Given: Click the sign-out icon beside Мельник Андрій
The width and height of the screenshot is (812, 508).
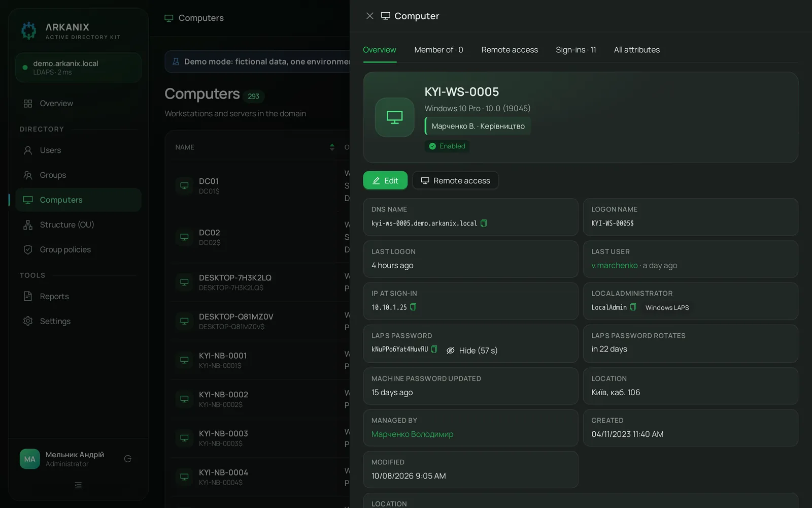Looking at the screenshot, I should 128,459.
